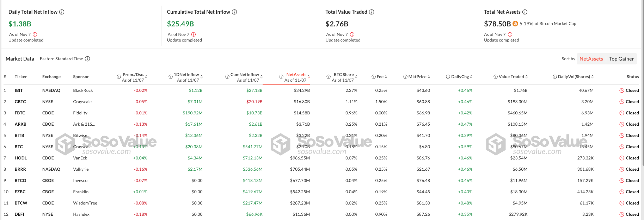
Task: Click the orange Bitcoin logo icon
Action: pyautogui.click(x=515, y=24)
